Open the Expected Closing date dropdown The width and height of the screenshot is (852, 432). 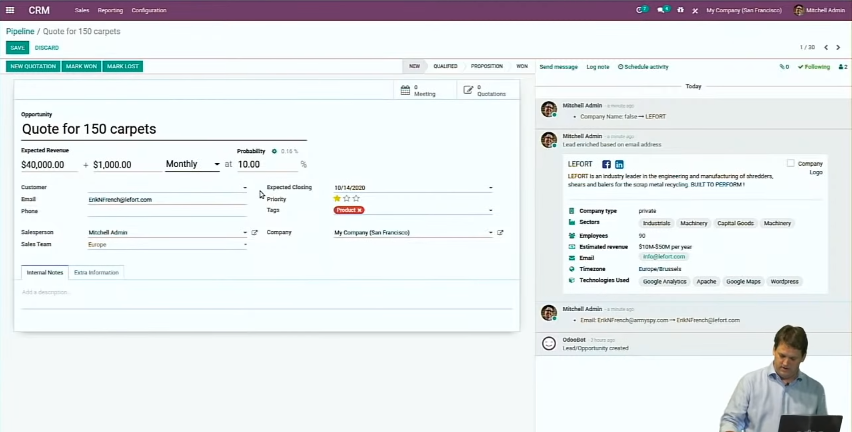click(490, 187)
